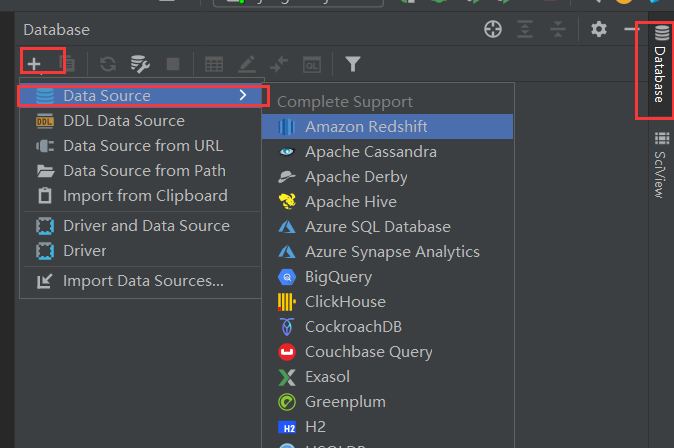The width and height of the screenshot is (674, 448).
Task: Choose Data Source from URL
Action: (x=141, y=146)
